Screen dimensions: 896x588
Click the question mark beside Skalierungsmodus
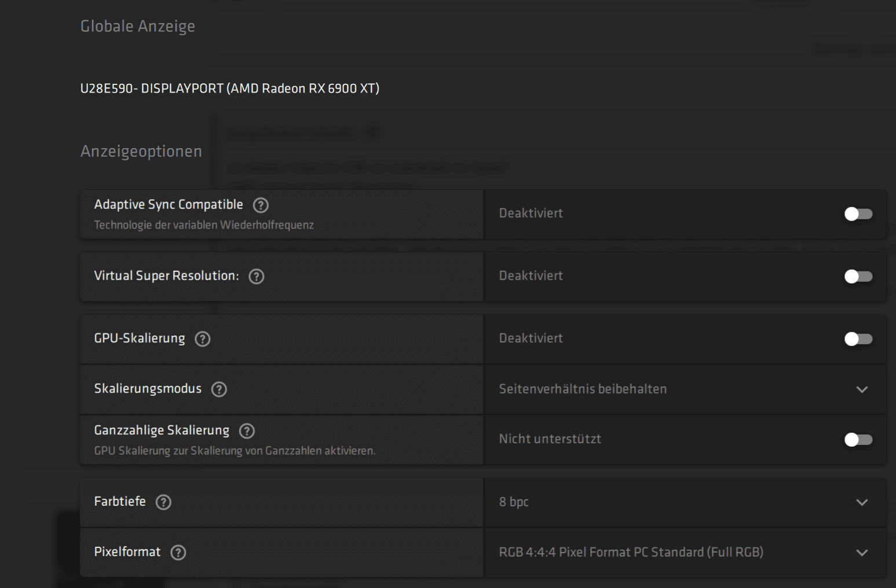(x=219, y=389)
